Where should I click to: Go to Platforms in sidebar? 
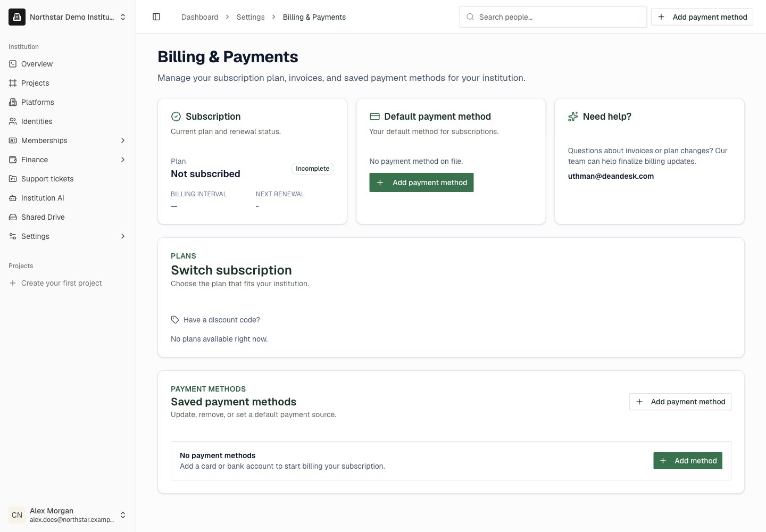click(68, 102)
